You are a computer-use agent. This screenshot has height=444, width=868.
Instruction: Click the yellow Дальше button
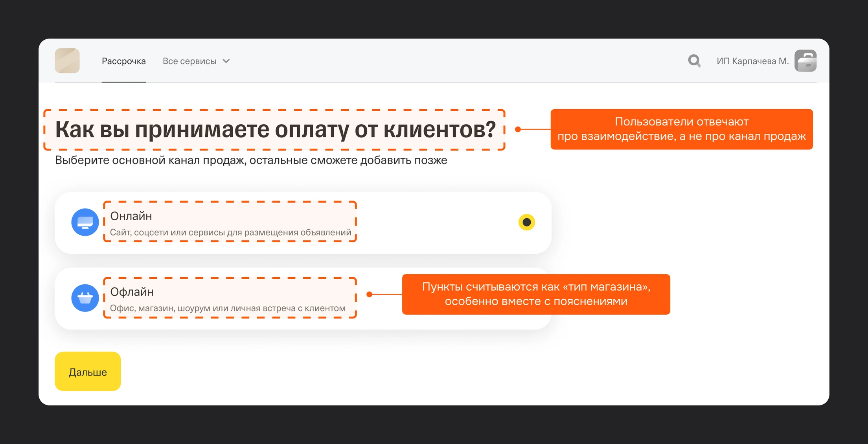(x=88, y=371)
